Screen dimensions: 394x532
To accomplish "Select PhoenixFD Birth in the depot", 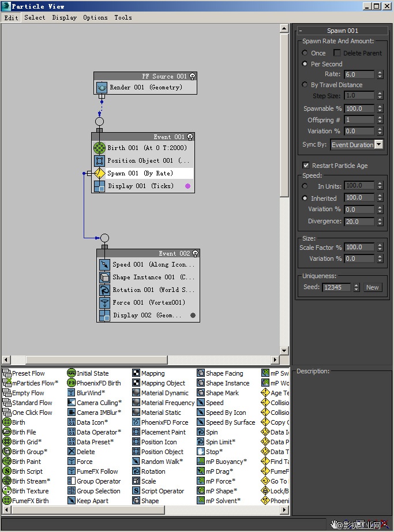I will pos(94,383).
